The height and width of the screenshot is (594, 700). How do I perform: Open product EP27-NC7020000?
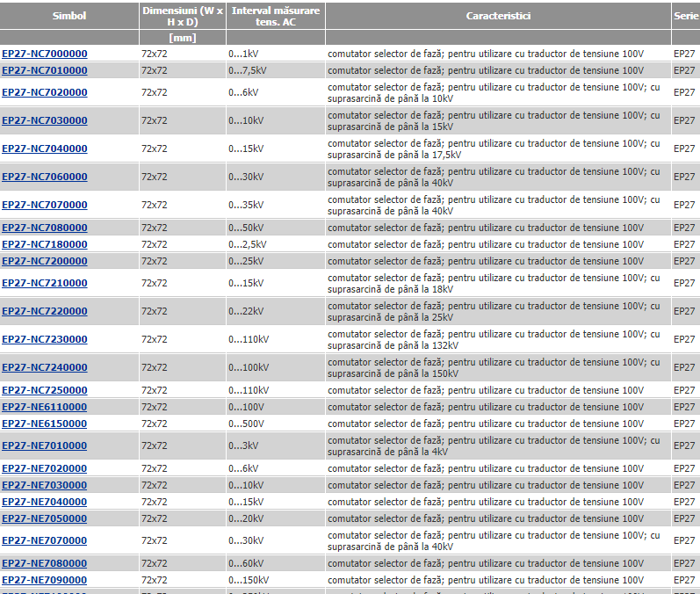(45, 92)
